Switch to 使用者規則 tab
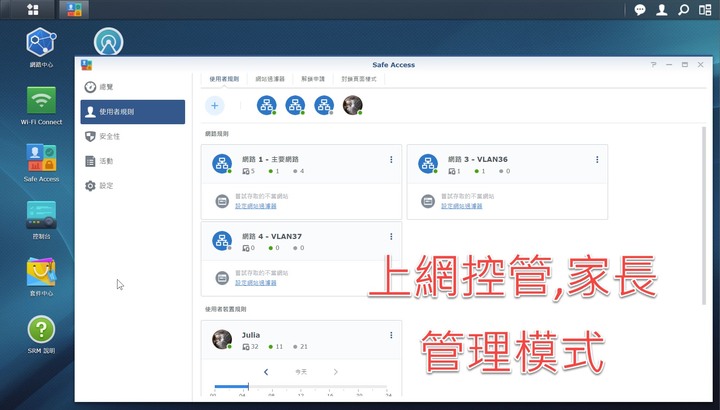 224,79
